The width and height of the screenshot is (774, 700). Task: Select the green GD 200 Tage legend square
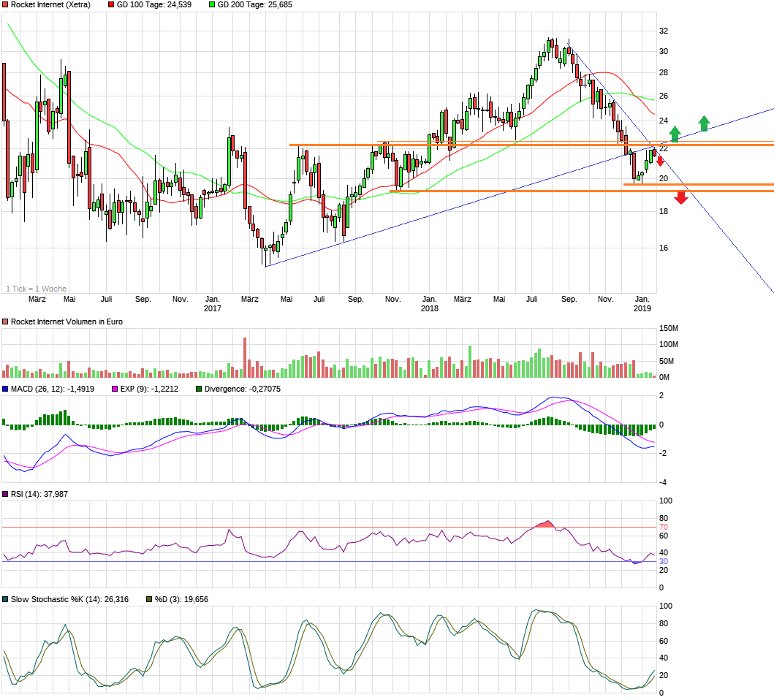tap(212, 6)
